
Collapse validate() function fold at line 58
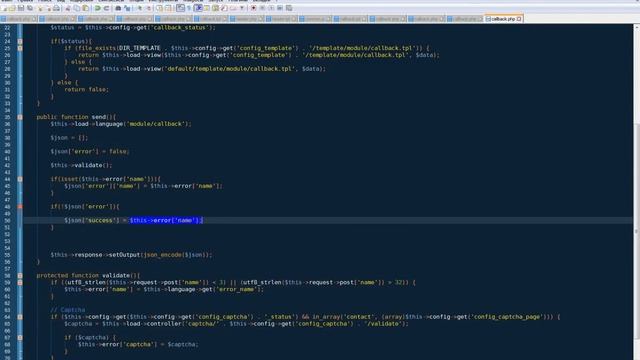pyautogui.click(x=20, y=276)
